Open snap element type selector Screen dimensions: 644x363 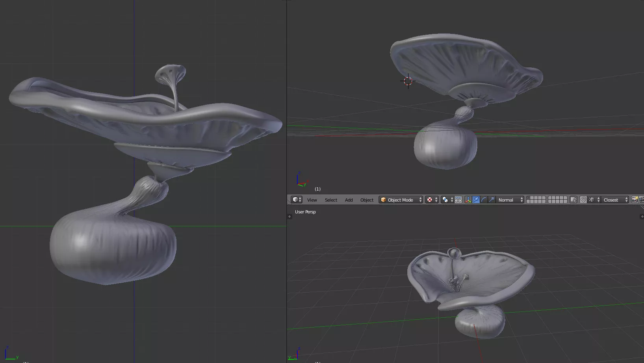[594, 200]
